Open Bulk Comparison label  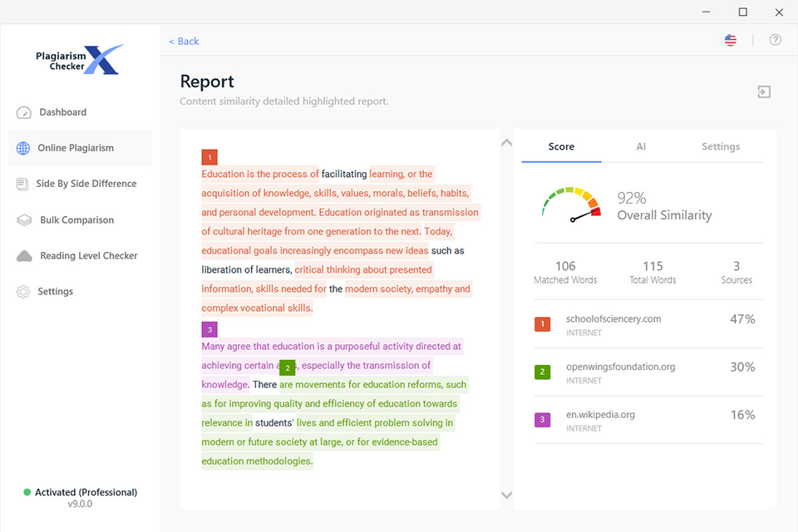tap(76, 220)
